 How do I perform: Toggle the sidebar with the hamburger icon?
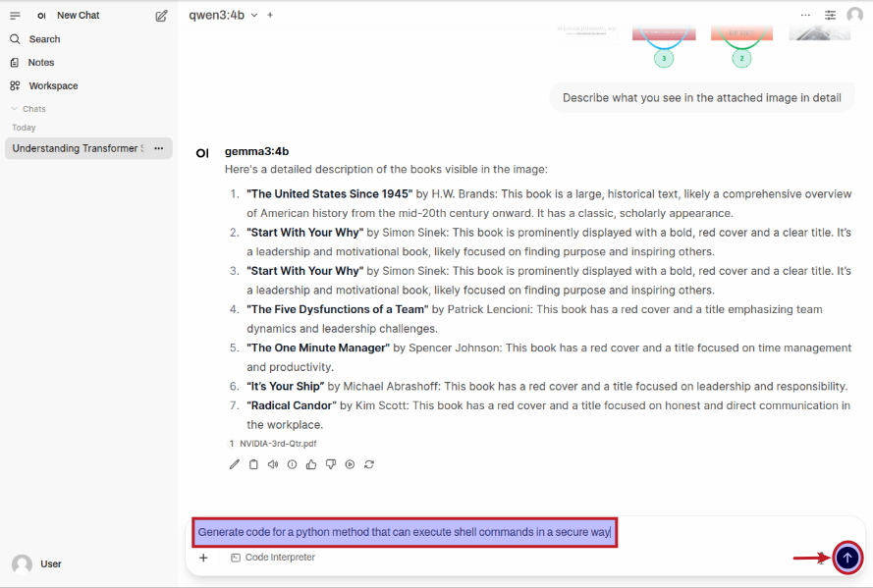[x=15, y=16]
